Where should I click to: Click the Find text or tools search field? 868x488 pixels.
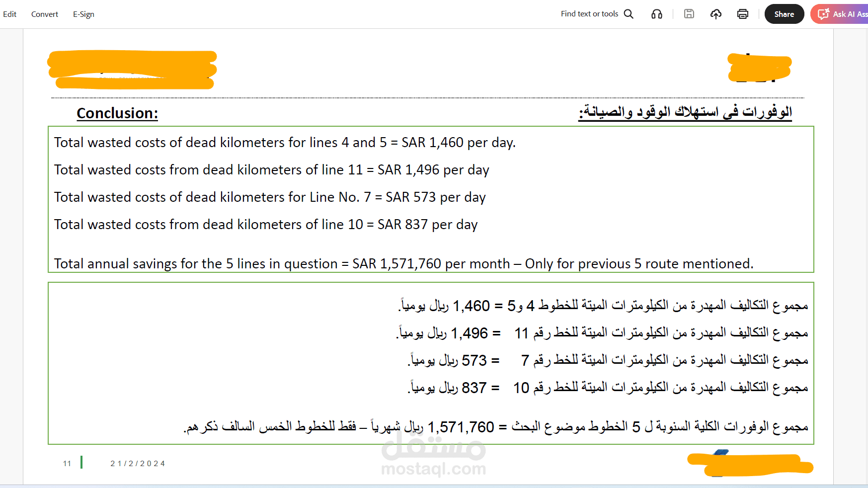coord(589,14)
